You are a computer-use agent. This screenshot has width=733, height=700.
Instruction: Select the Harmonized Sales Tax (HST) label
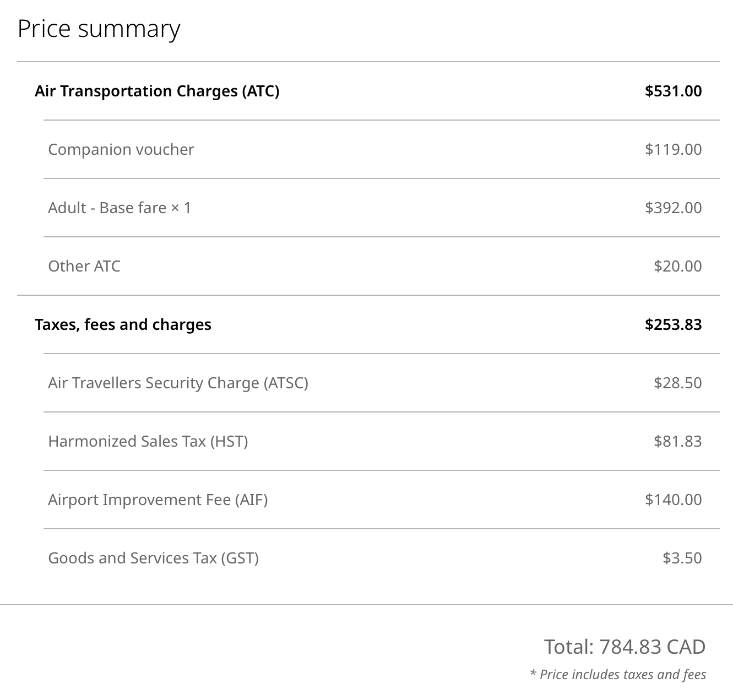[148, 441]
